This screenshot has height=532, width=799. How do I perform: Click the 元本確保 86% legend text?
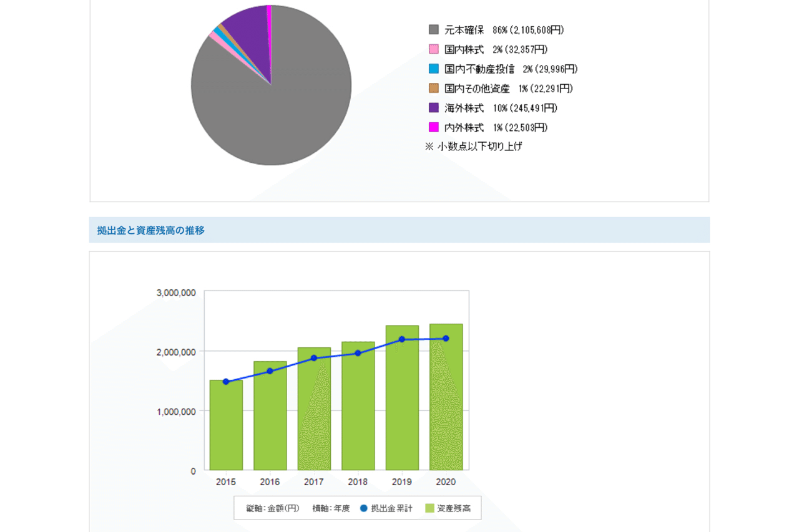[504, 30]
